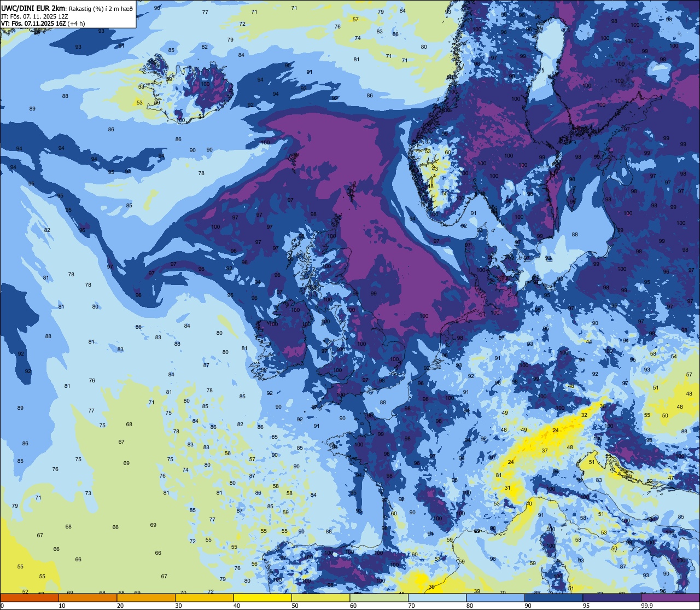Click the '43' humidity value over Norway
The image size is (700, 610).
(x=435, y=169)
